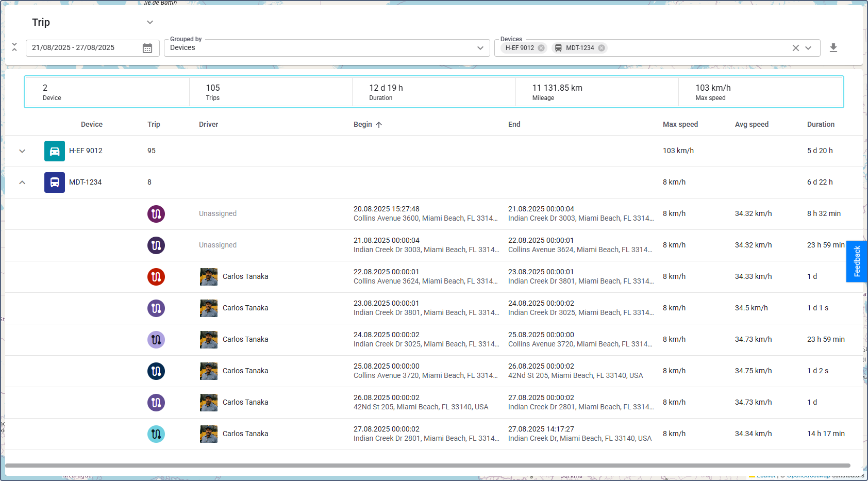Click the date range input field
The width and height of the screenshot is (868, 481).
pos(82,48)
